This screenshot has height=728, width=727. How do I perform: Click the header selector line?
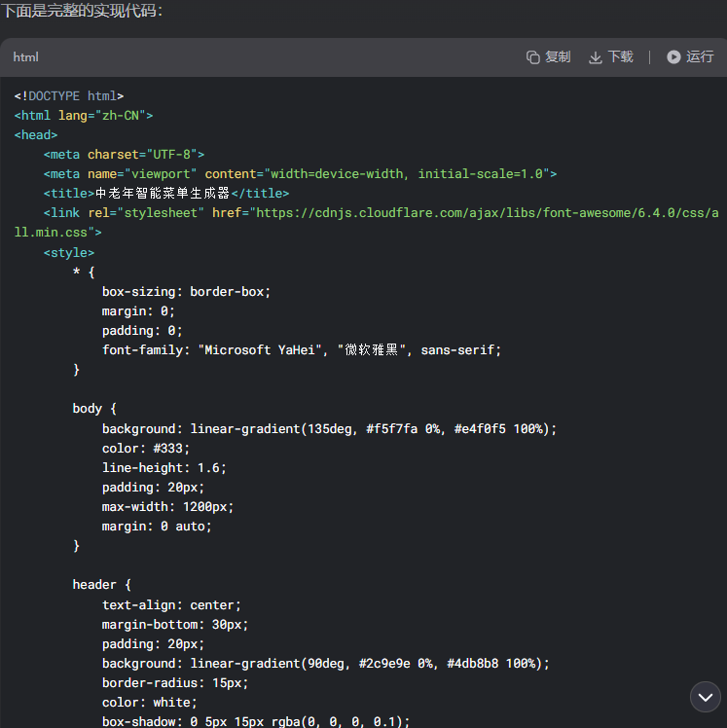(x=101, y=585)
